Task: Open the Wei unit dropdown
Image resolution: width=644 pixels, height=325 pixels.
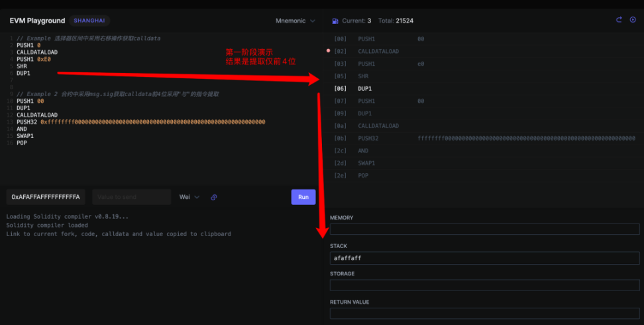Action: coord(189,197)
